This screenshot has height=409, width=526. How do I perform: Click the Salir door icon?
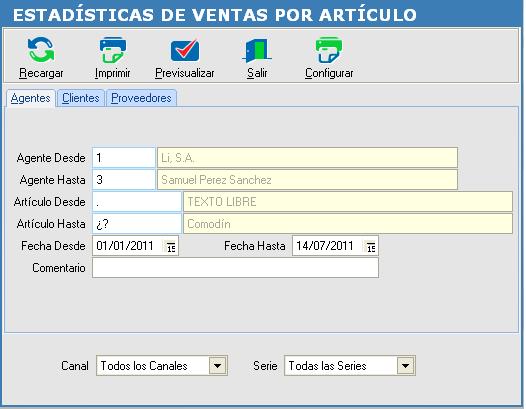pyautogui.click(x=257, y=50)
